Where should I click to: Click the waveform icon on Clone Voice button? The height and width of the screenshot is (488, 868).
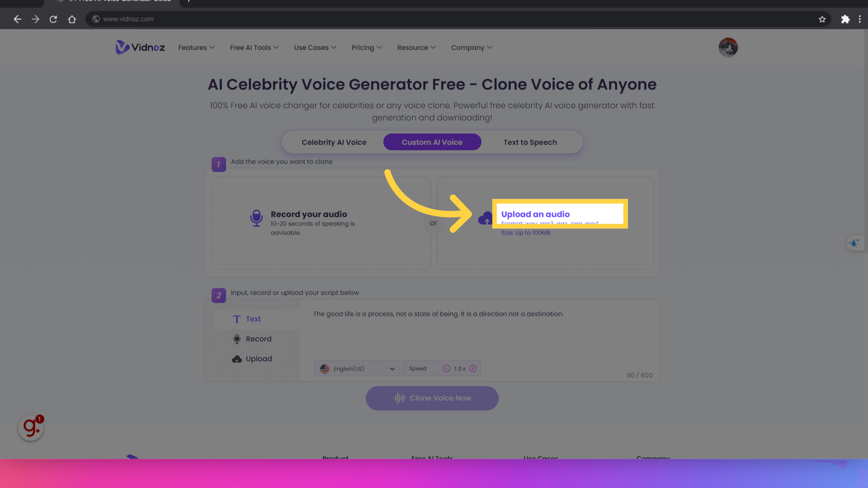pos(399,398)
